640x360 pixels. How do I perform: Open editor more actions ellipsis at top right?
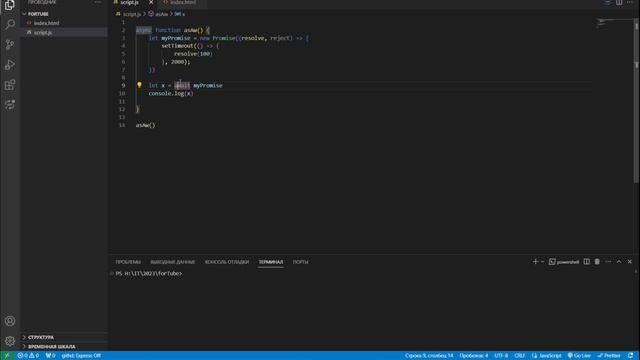[x=630, y=2]
